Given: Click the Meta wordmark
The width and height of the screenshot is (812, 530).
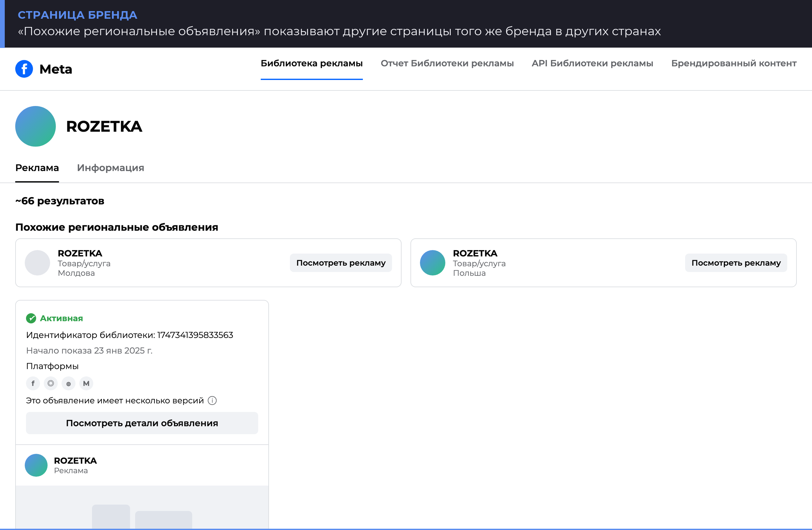Looking at the screenshot, I should point(56,69).
